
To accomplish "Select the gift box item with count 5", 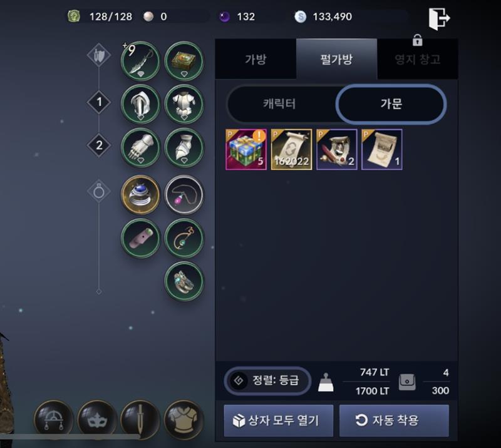I will click(x=246, y=149).
